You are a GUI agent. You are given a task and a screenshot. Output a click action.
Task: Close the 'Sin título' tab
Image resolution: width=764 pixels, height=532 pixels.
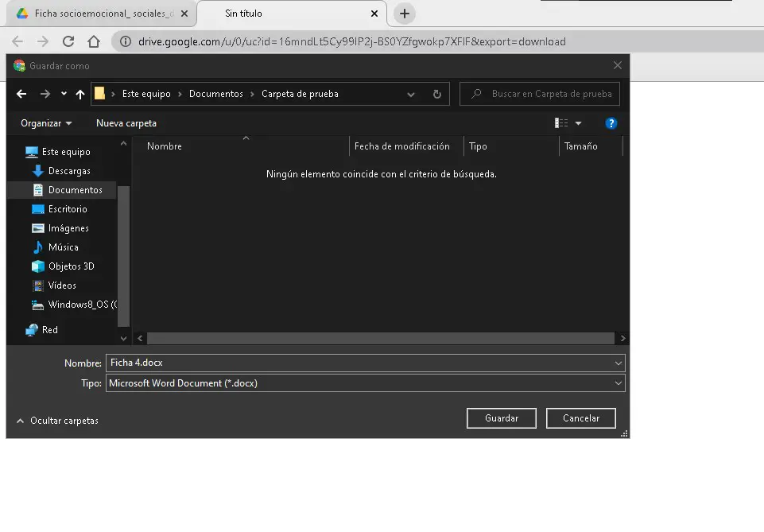(374, 14)
